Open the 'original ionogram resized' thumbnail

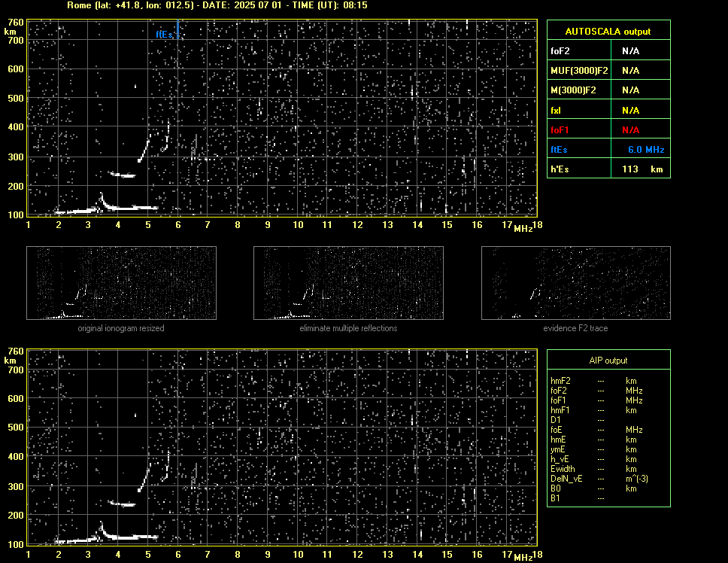click(121, 283)
